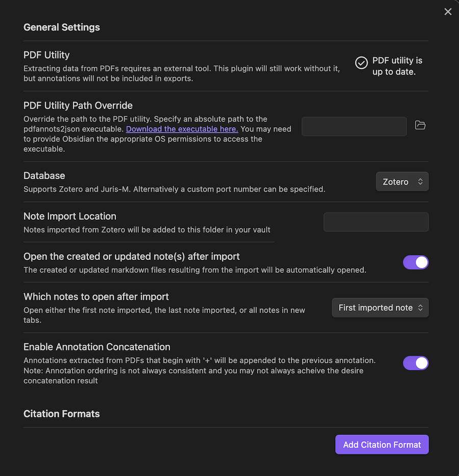Click the PDF utility up-to-date checkmark icon

coord(361,63)
